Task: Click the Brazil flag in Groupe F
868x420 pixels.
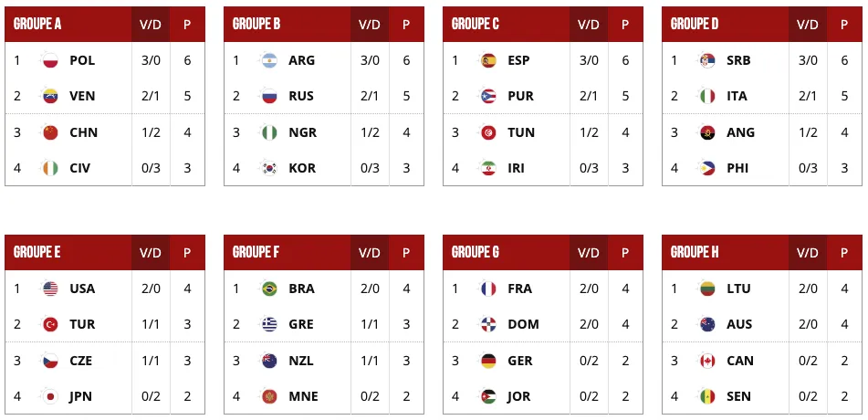Action: 269,289
